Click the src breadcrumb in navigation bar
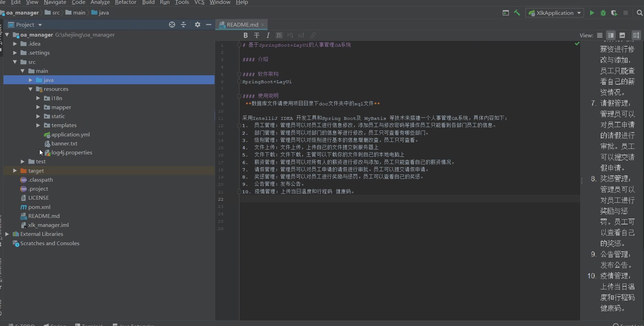This screenshot has height=326, width=644. [x=56, y=13]
